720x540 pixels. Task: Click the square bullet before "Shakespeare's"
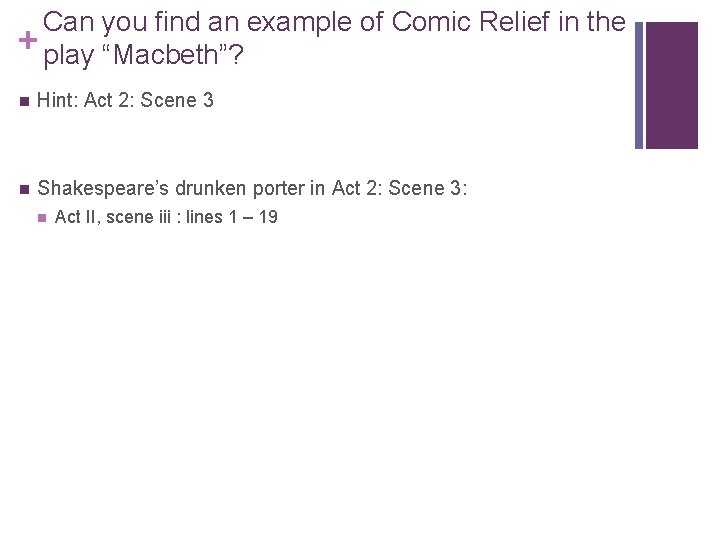coord(21,188)
